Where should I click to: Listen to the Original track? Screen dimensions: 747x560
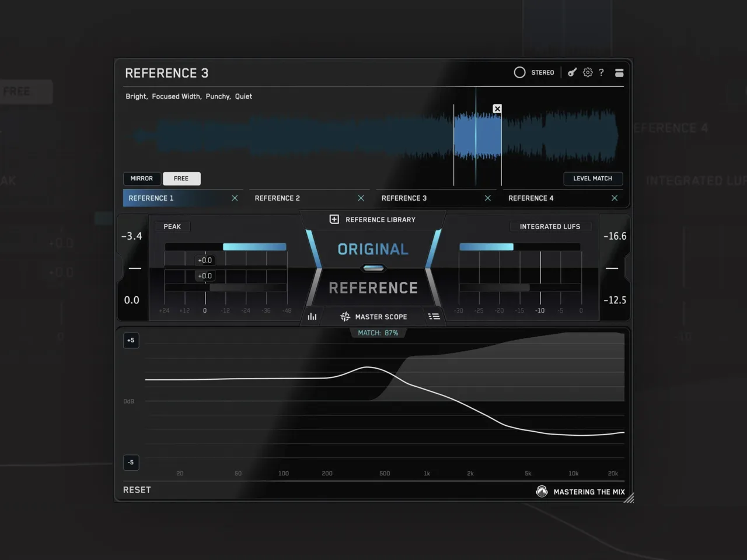[x=373, y=249]
